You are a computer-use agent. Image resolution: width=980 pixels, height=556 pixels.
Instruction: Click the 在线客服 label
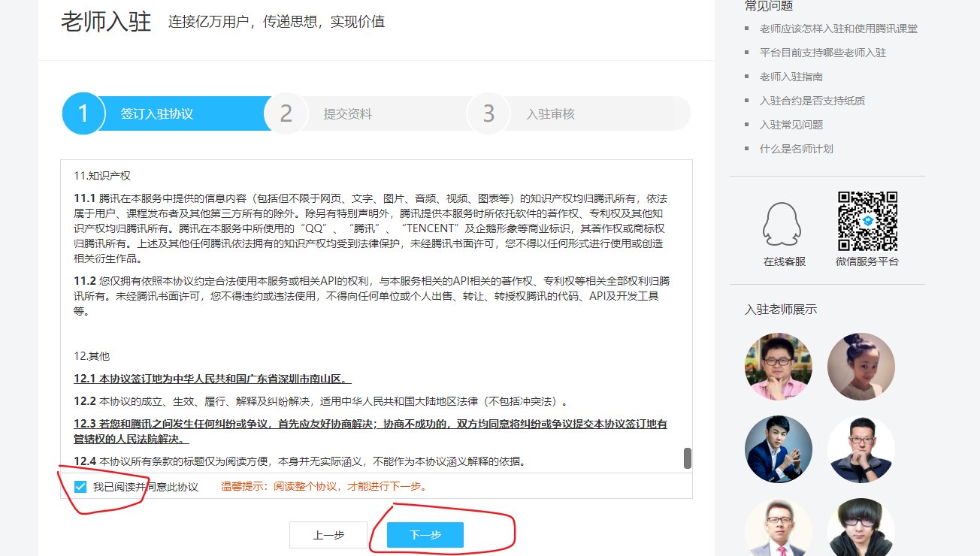click(x=784, y=261)
